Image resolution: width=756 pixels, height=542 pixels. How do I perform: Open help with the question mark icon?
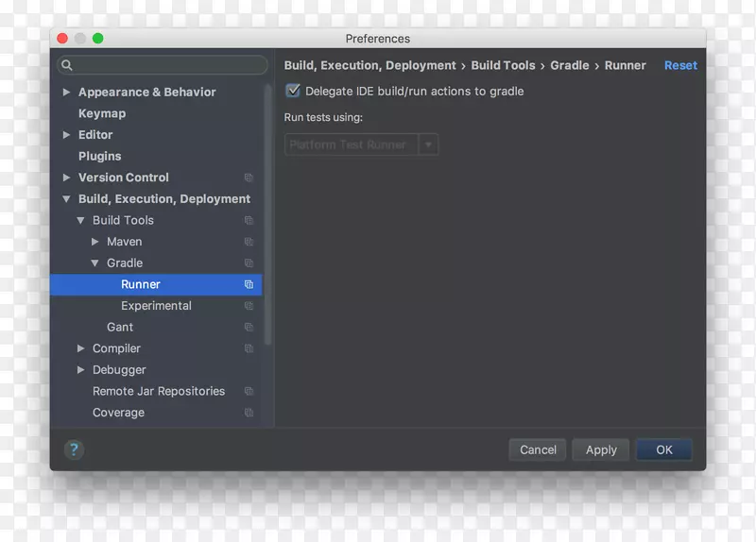74,449
